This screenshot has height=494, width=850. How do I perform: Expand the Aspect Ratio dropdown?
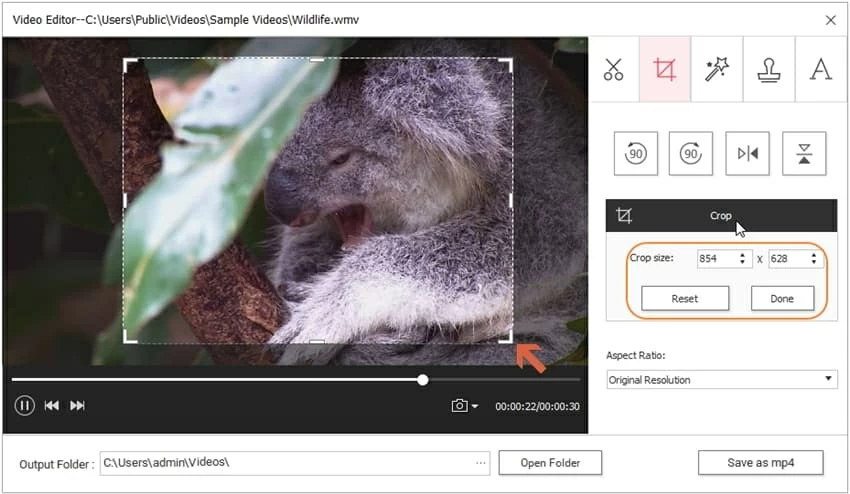click(x=722, y=380)
